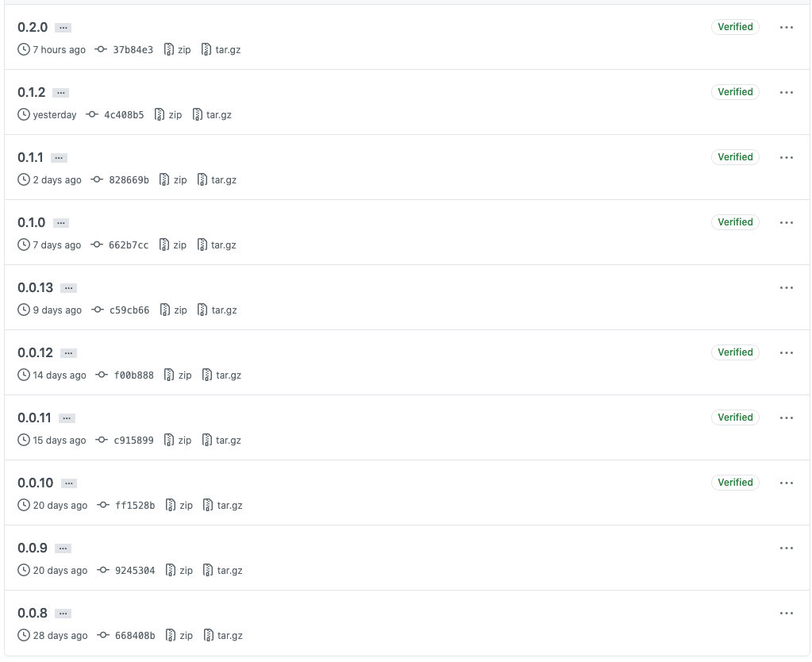
Task: Expand the ellipsis message toggle beside 0.0.10
Action: tap(69, 483)
